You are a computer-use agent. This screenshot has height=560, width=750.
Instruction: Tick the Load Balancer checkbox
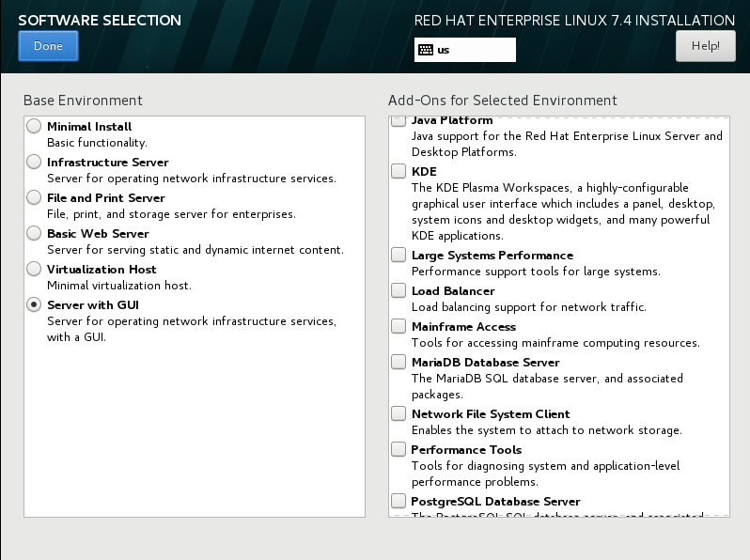[x=398, y=290]
